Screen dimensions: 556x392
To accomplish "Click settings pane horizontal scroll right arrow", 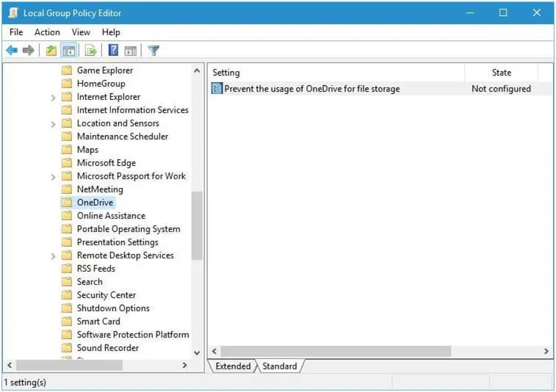I will [x=546, y=351].
